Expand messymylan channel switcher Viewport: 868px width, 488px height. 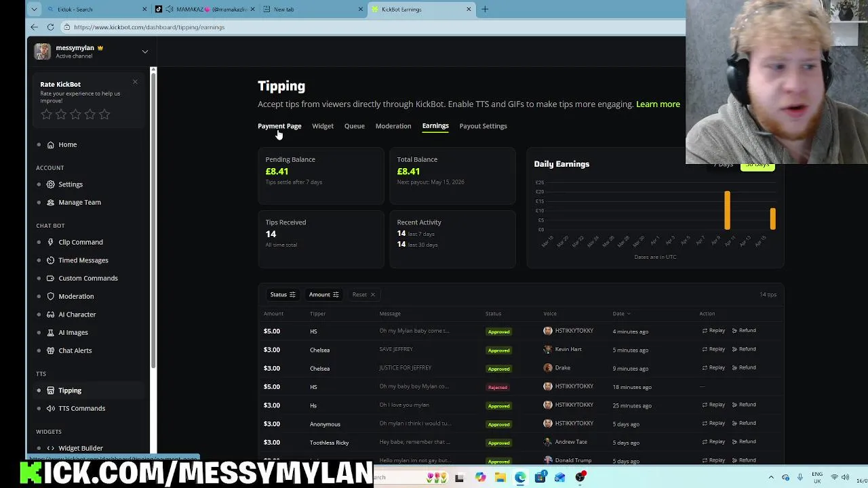pos(144,52)
